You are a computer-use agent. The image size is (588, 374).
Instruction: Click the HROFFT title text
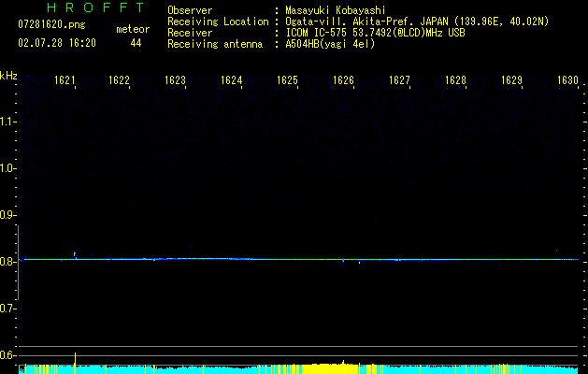pos(95,7)
